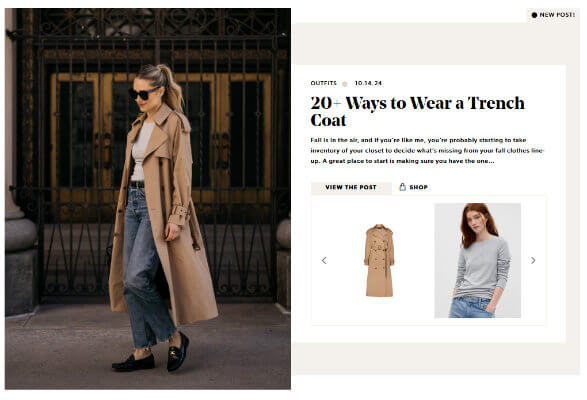The width and height of the screenshot is (587, 400).
Task: Open the tan trench coat product thumbnail
Action: tap(379, 261)
